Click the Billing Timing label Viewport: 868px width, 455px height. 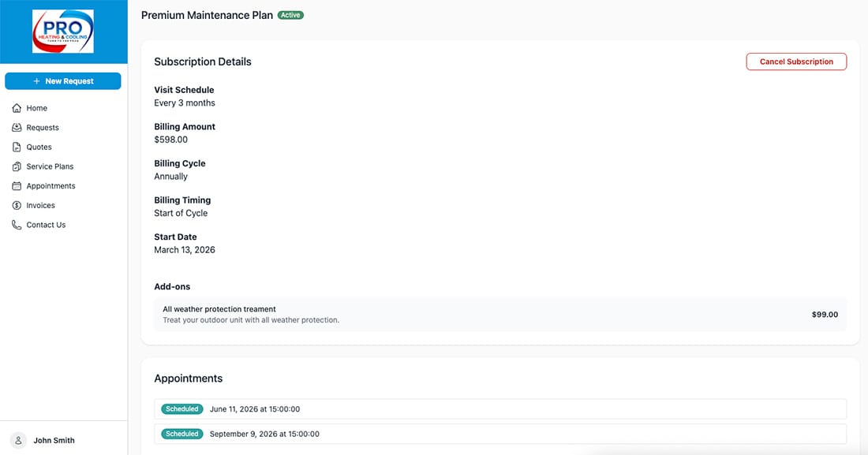[x=182, y=200]
